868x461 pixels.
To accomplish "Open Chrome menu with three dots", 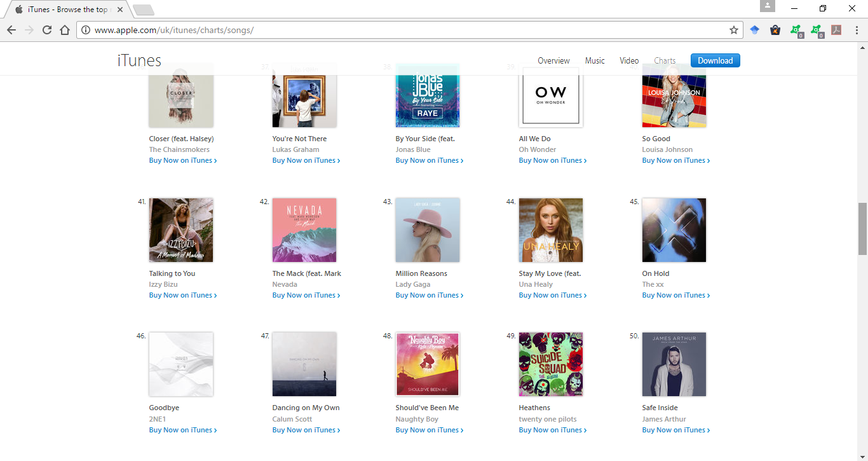I will [x=856, y=30].
